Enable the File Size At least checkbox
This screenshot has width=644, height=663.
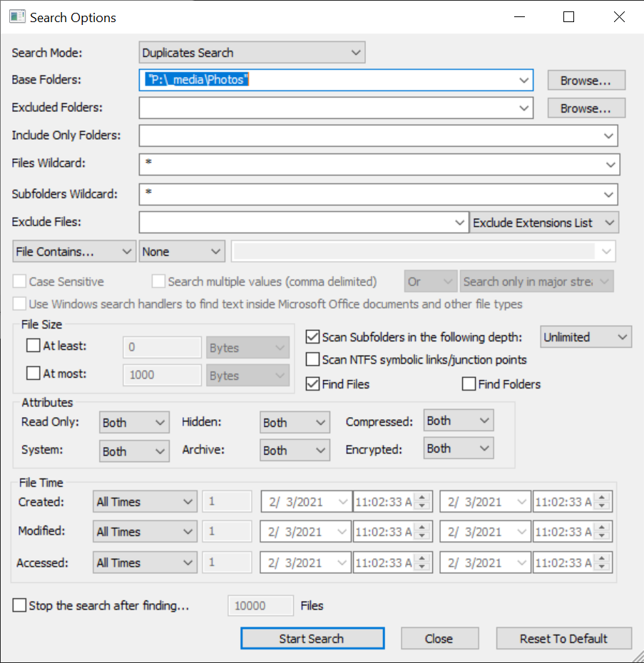(x=34, y=346)
